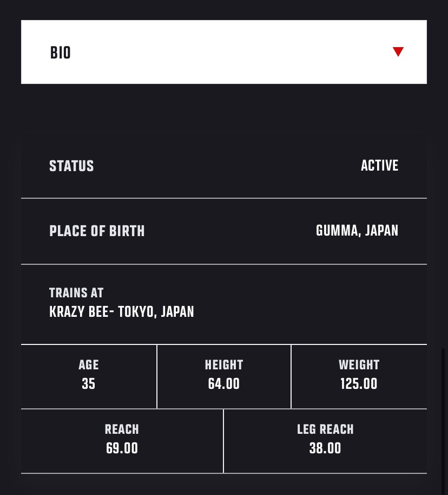Click the AGE label

tap(89, 365)
